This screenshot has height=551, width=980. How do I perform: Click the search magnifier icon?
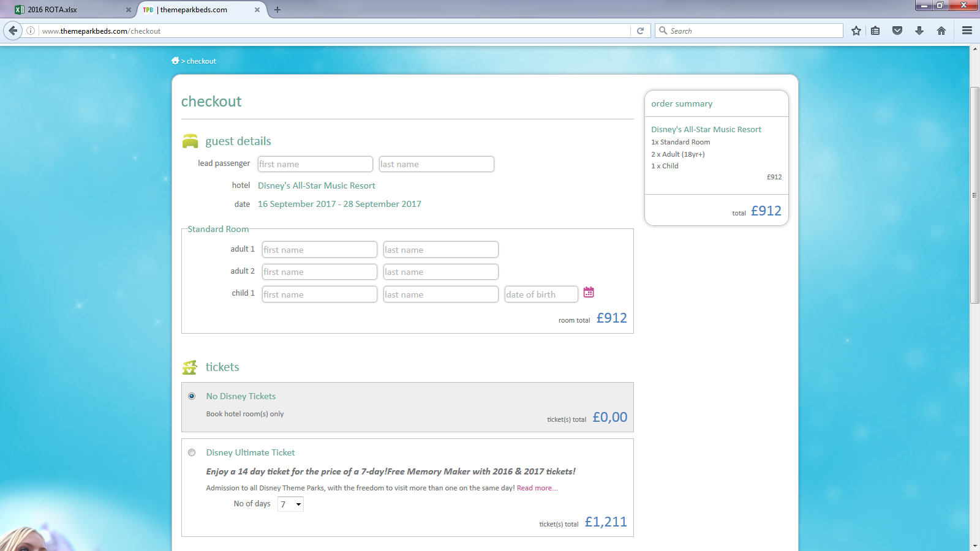(x=663, y=31)
